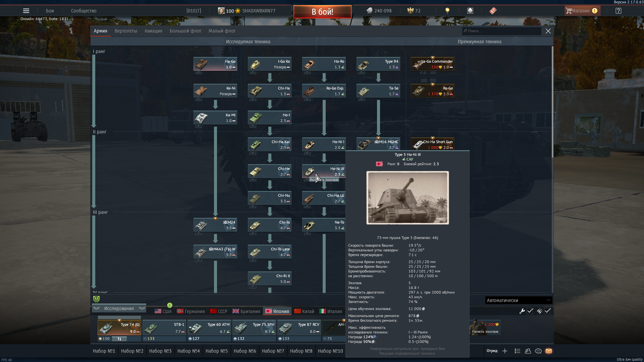
Task: Select Type 87 RCV crew slot
Action: click(299, 328)
